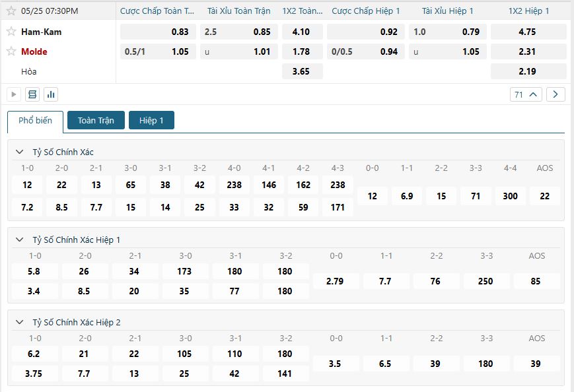Bet full-match 3-3 draw at 71
This screenshot has height=392, width=574.
476,196
